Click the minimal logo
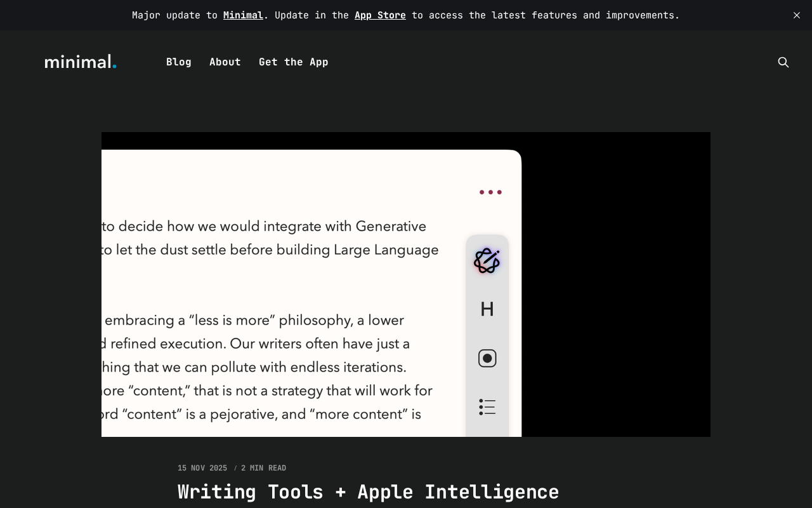Image resolution: width=812 pixels, height=508 pixels. 81,62
